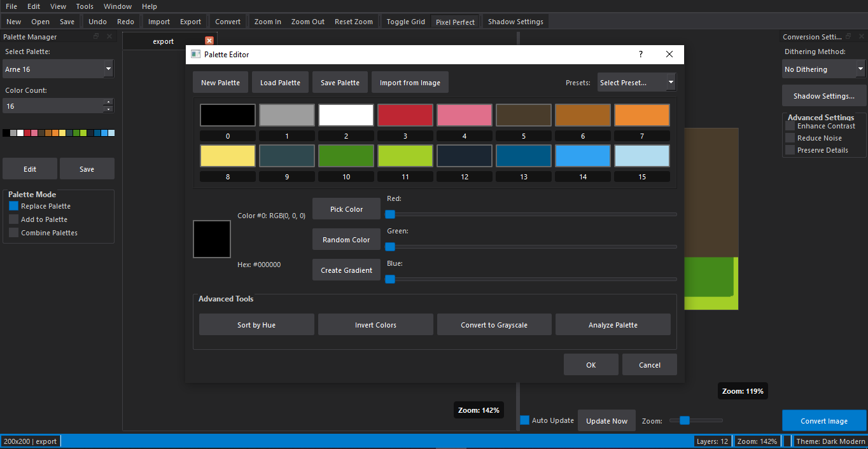Screen dimensions: 868x449
Task: Pick the light blue swatch number 15
Action: point(641,156)
